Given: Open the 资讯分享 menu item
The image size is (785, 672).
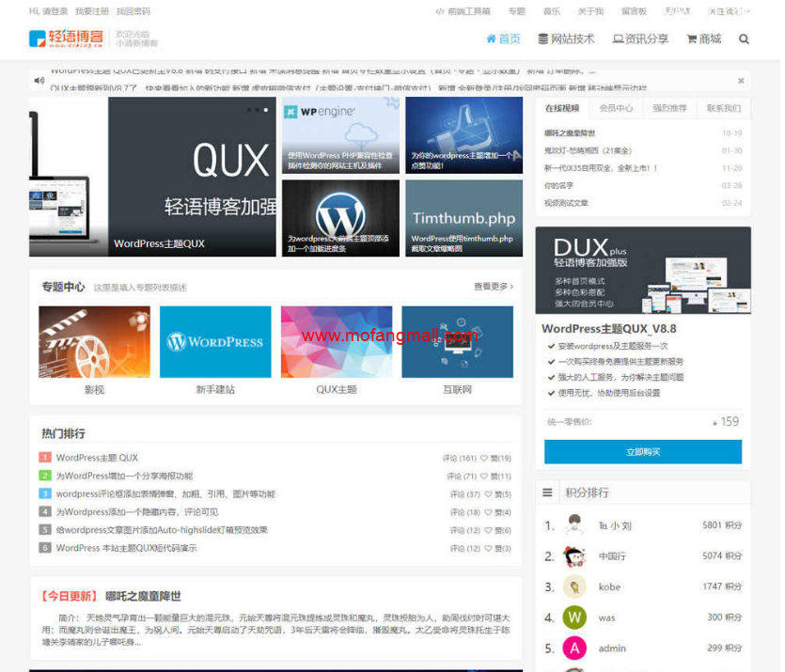Looking at the screenshot, I should pos(640,39).
